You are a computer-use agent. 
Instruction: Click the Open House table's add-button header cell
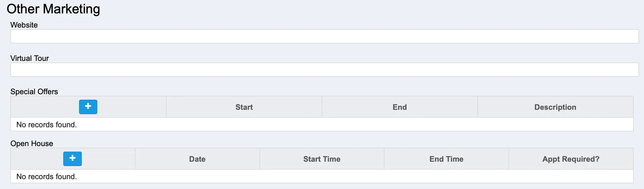109,159
